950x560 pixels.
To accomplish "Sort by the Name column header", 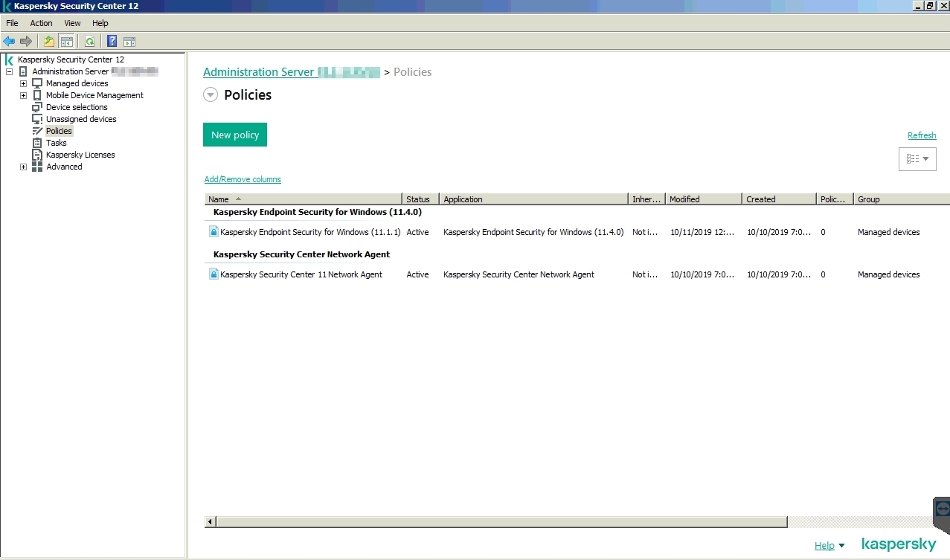I will 304,199.
